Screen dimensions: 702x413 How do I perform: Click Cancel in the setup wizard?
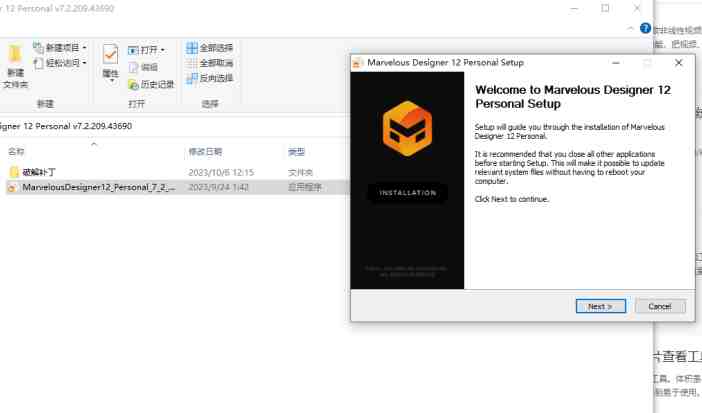click(660, 306)
